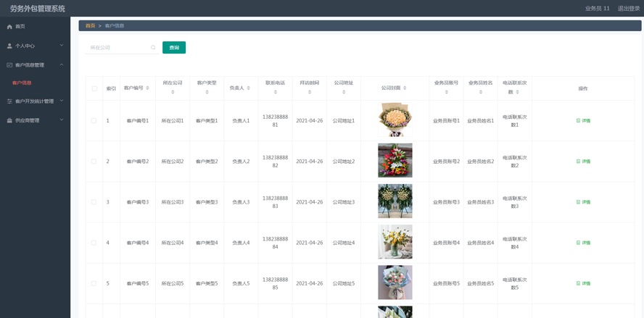Open 详情 for row 客户编号4
Screen dimensions: 644x318
click(583, 243)
